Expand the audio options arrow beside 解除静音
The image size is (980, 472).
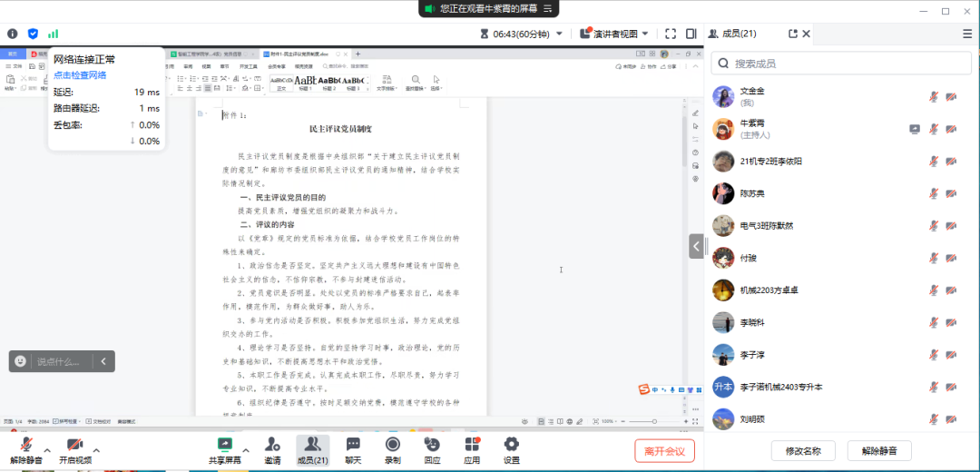pyautogui.click(x=47, y=448)
